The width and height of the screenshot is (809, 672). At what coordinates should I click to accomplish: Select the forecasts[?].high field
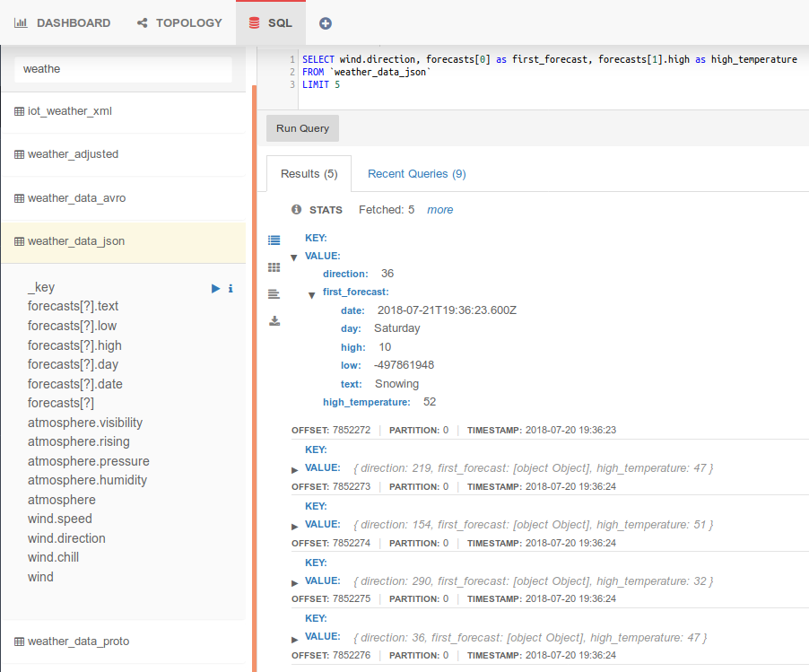tap(74, 345)
